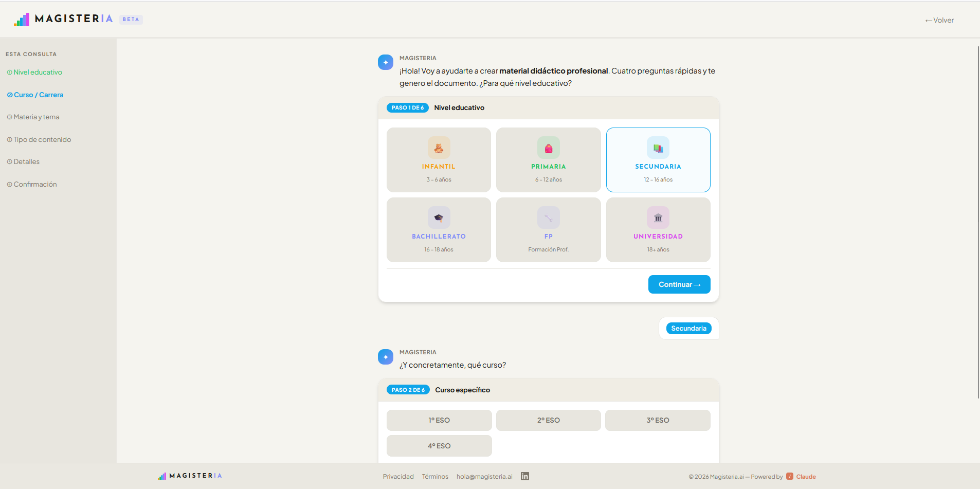980x489 pixels.
Task: Choose the INFANTIL 3–6 años card
Action: coord(439,160)
